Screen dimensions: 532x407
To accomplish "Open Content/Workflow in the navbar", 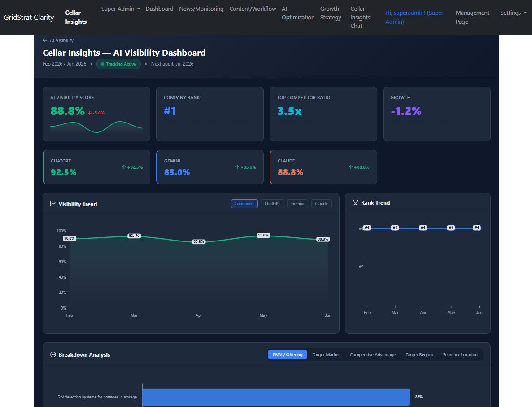I will tap(253, 9).
